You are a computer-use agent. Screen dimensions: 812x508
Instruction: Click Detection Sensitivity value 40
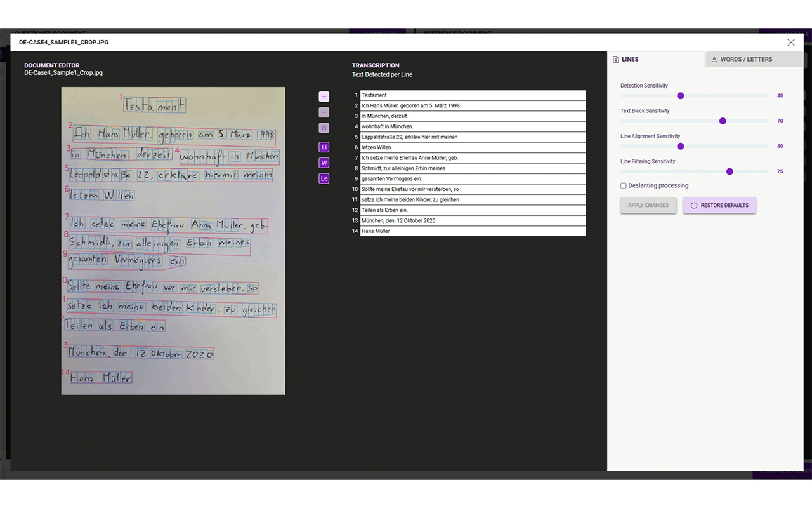[780, 96]
